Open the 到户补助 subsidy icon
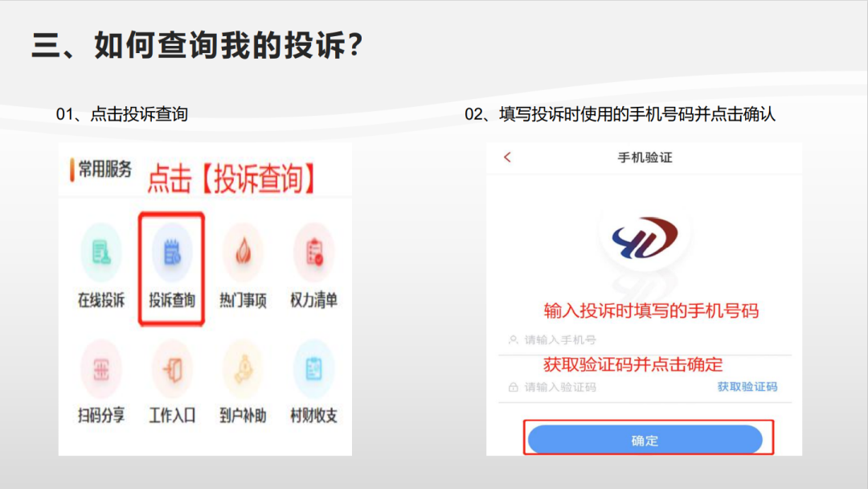This screenshot has width=868, height=489. (x=243, y=369)
